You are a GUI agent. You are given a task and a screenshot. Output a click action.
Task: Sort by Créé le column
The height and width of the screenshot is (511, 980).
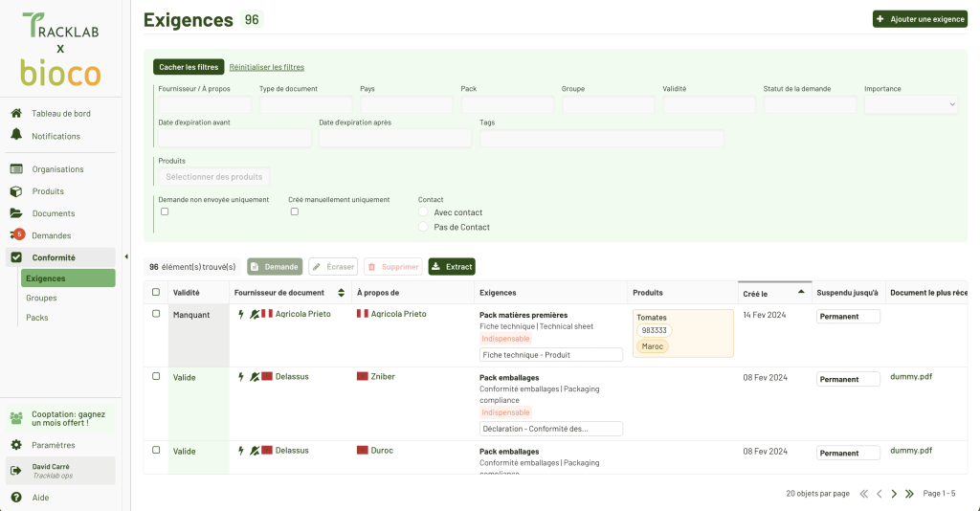click(x=801, y=292)
